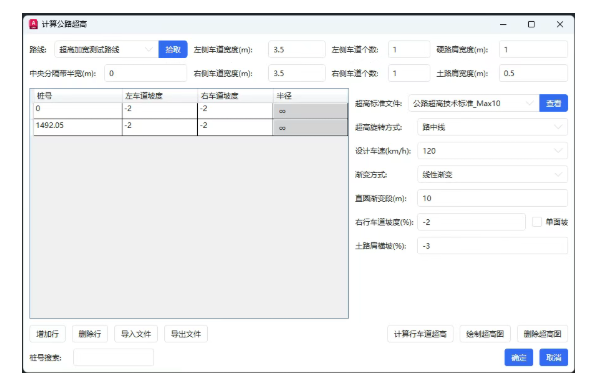
Task: Expand the 超高旋转方式 dropdown showing 路中线
Action: click(492, 127)
